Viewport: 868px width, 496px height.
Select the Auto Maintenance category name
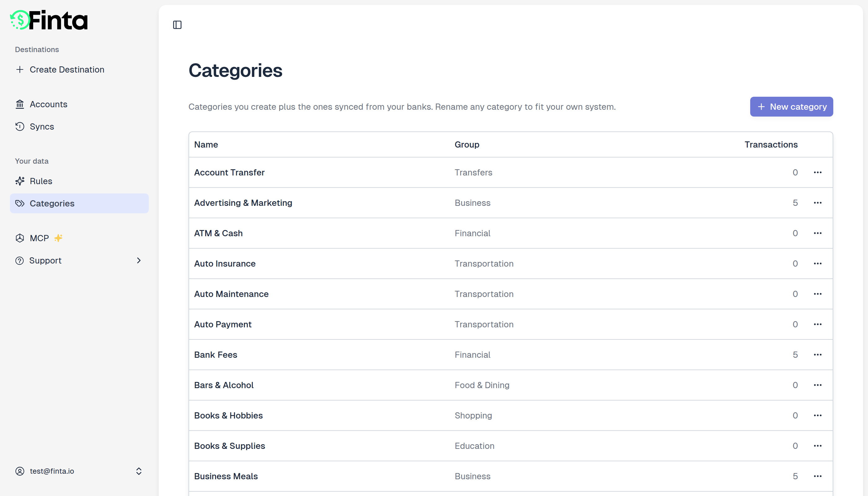[x=231, y=294]
